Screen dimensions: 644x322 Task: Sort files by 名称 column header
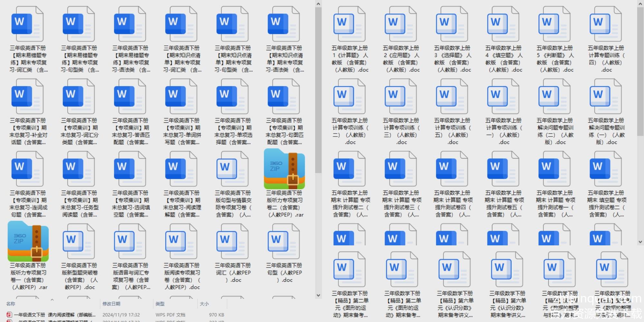[x=11, y=304]
